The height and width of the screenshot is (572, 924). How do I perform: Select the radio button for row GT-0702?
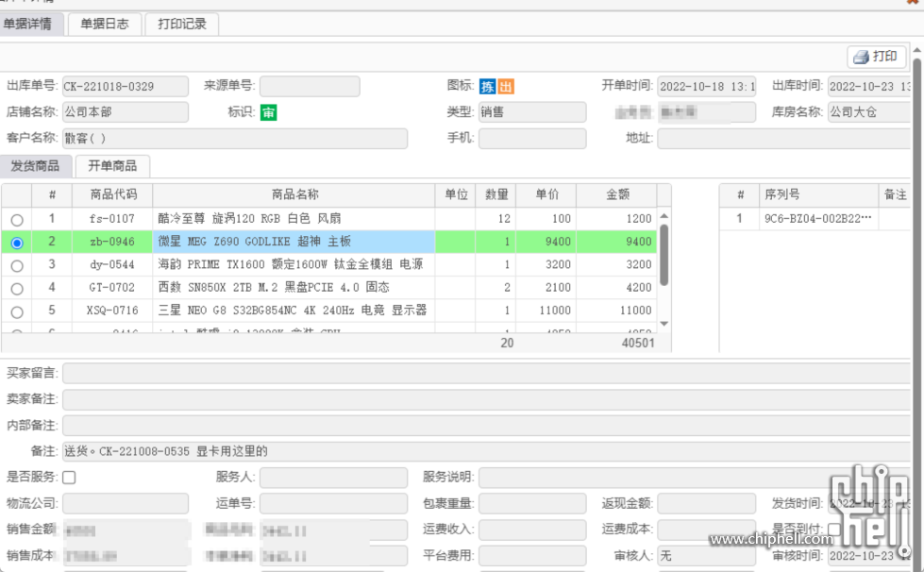(16, 288)
